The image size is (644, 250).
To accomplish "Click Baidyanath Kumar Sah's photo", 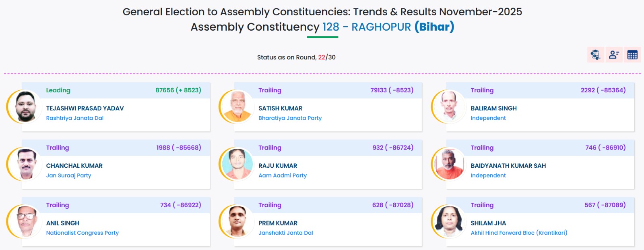I will pyautogui.click(x=450, y=164).
